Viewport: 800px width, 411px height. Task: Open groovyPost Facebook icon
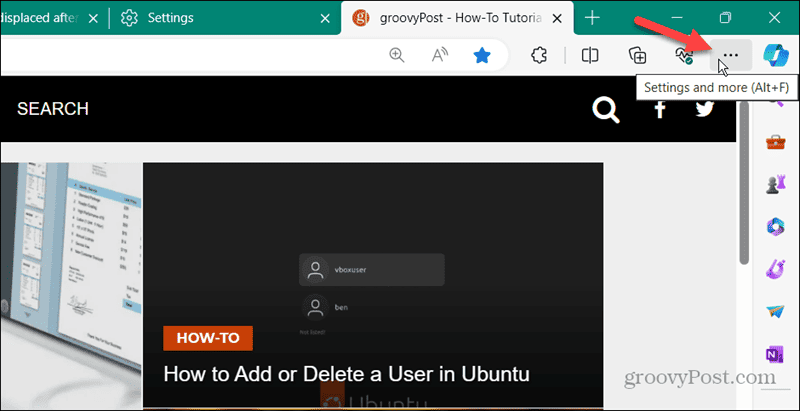pyautogui.click(x=660, y=109)
